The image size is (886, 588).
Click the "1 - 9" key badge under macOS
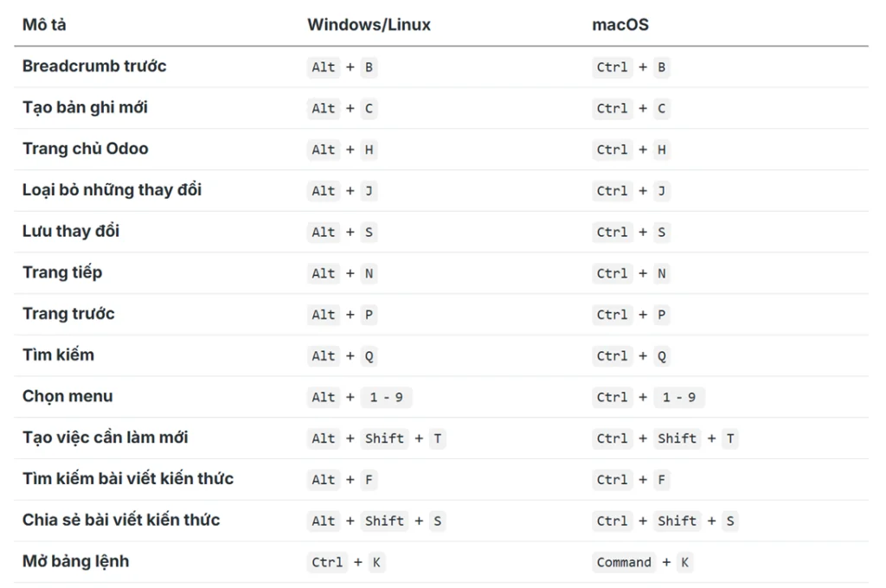(678, 398)
